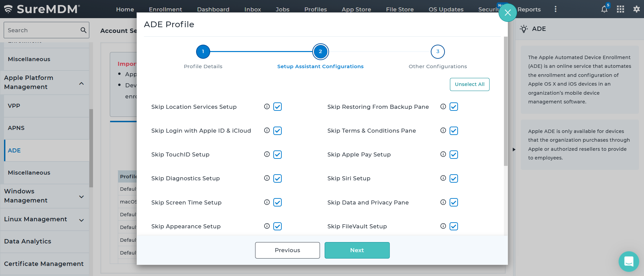Open the settings gear icon
Viewport: 644px width, 276px height.
coord(636,9)
